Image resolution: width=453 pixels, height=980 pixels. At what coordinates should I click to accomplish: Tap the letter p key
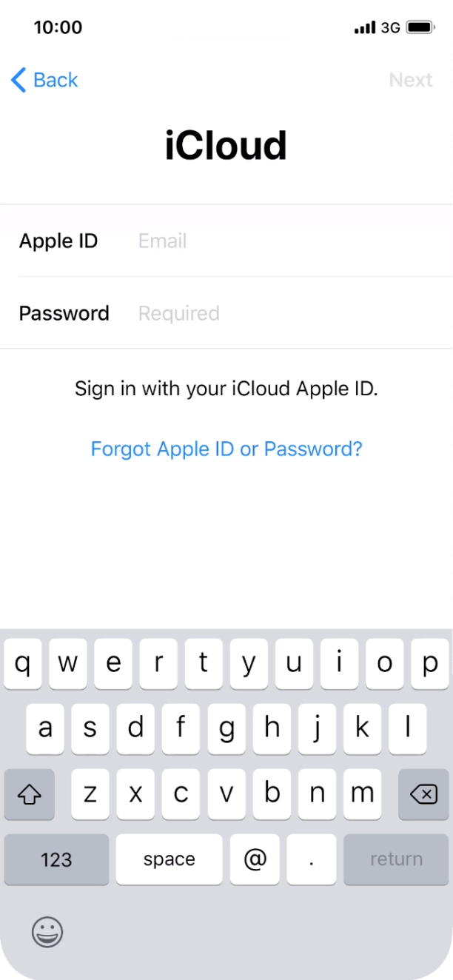430,664
